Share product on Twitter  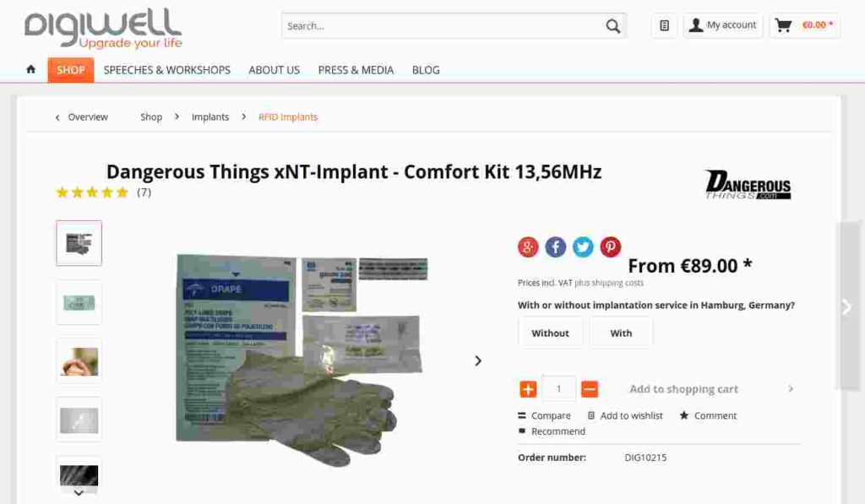[583, 247]
